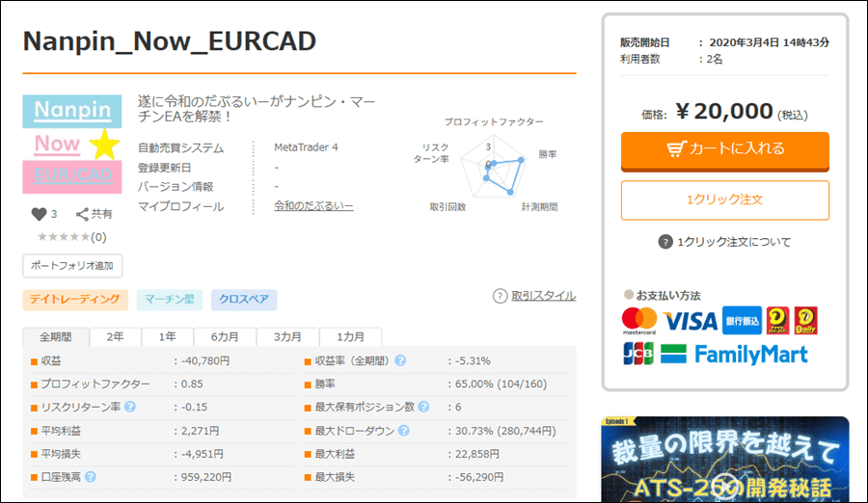Viewport: 868px width, 503px height.
Task: Switch to the 6カ月 tab
Action: pyautogui.click(x=225, y=336)
